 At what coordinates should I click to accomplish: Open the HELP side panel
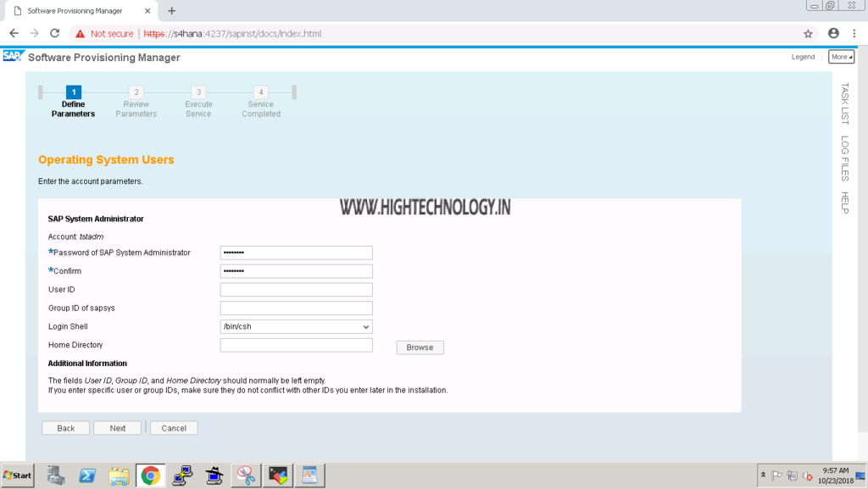click(x=845, y=203)
